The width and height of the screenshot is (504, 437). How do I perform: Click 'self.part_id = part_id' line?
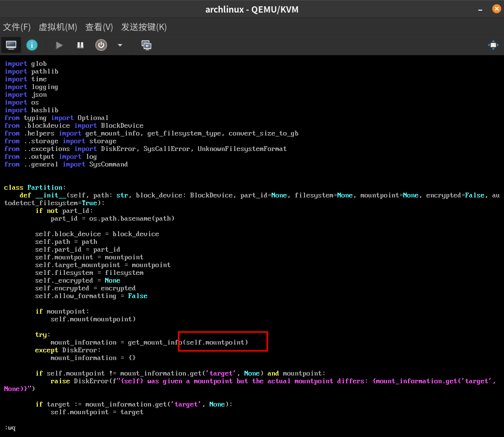[x=77, y=249]
